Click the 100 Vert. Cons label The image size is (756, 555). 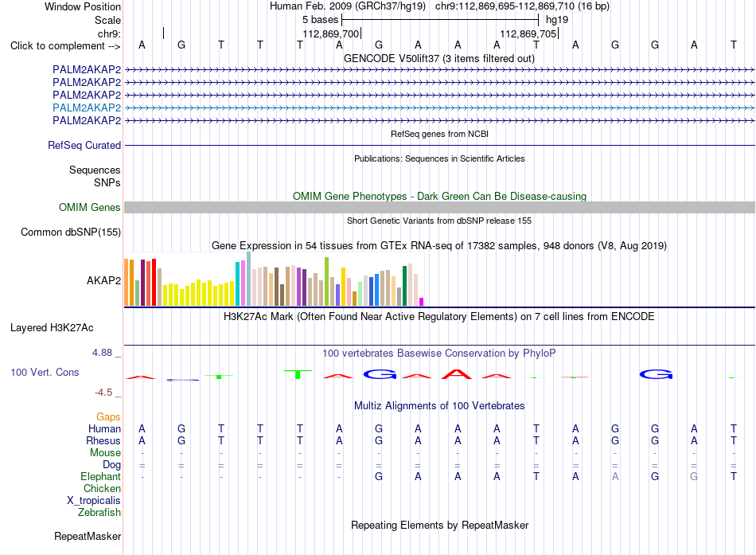tap(45, 372)
